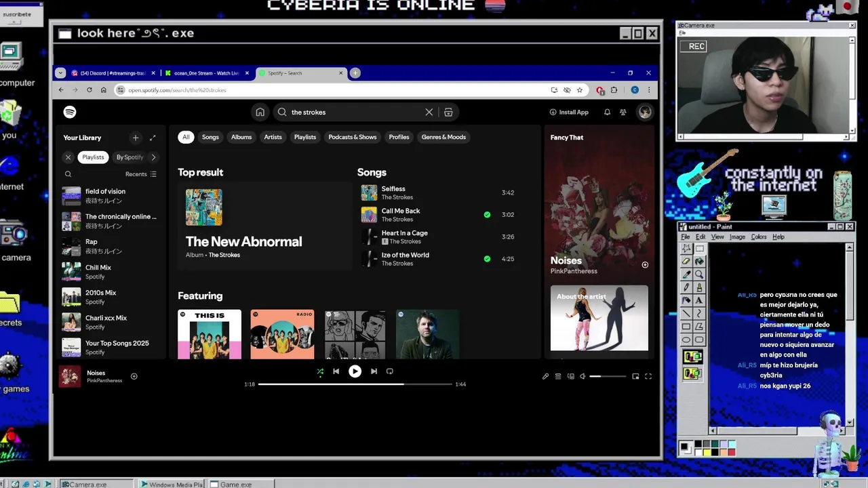Open the lyrics microphone icon
868x488 pixels.
tap(545, 376)
